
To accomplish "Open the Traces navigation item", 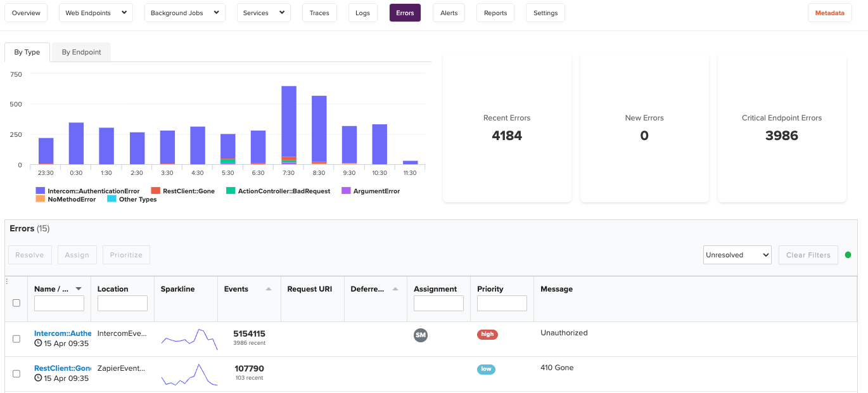I will click(x=319, y=12).
